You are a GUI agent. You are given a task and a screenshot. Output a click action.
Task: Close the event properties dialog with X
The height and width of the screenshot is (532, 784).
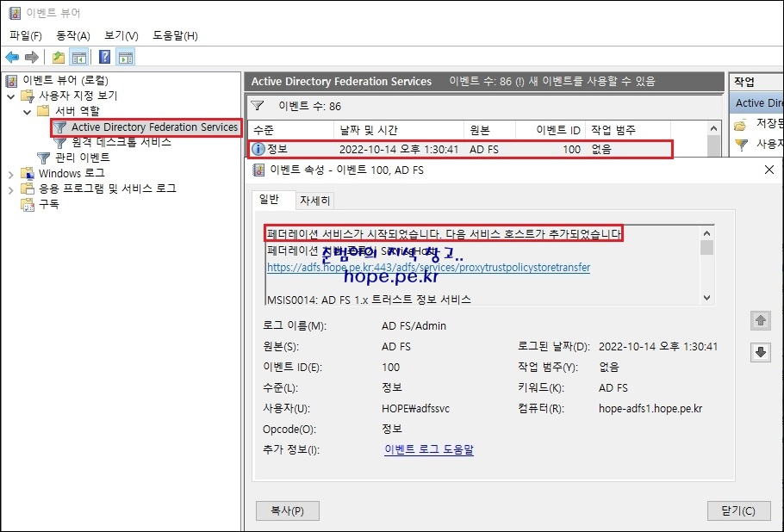(769, 170)
